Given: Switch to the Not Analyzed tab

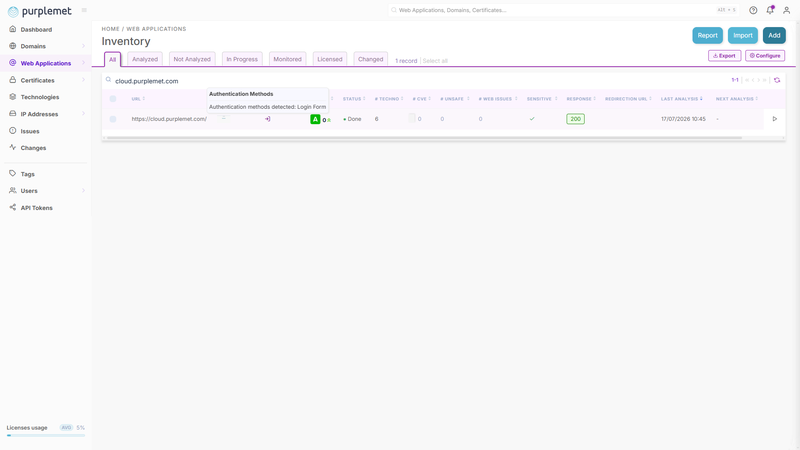Looking at the screenshot, I should 192,59.
